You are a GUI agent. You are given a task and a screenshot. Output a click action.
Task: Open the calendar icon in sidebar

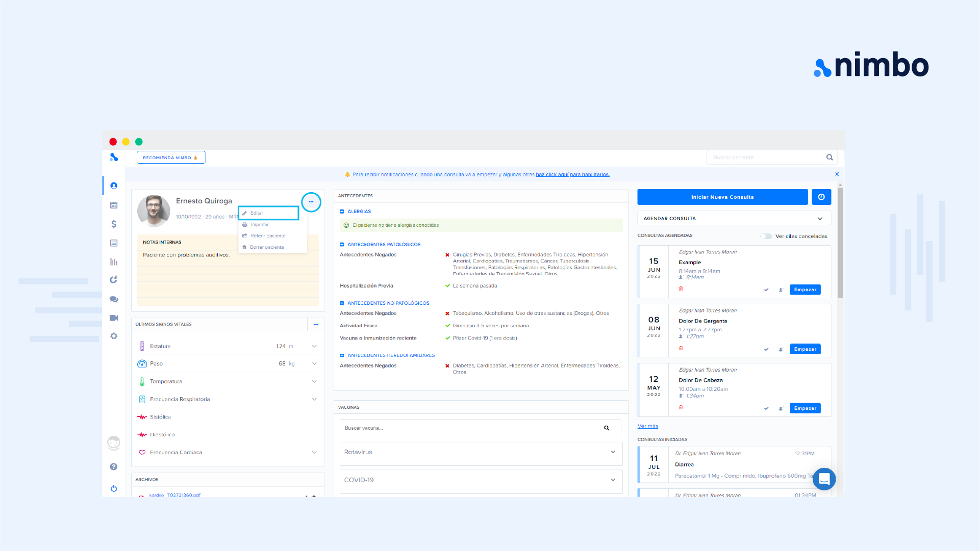coord(114,205)
